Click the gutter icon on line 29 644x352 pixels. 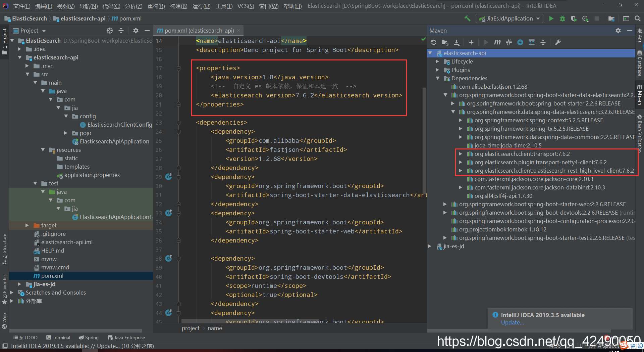point(169,177)
